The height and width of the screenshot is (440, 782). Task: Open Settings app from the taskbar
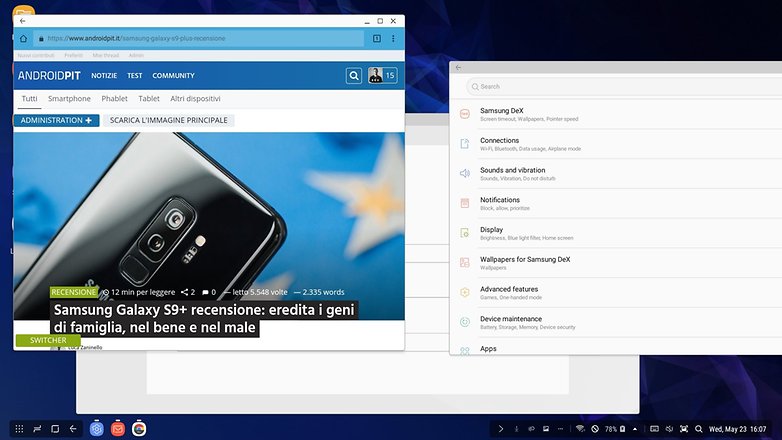click(x=96, y=428)
